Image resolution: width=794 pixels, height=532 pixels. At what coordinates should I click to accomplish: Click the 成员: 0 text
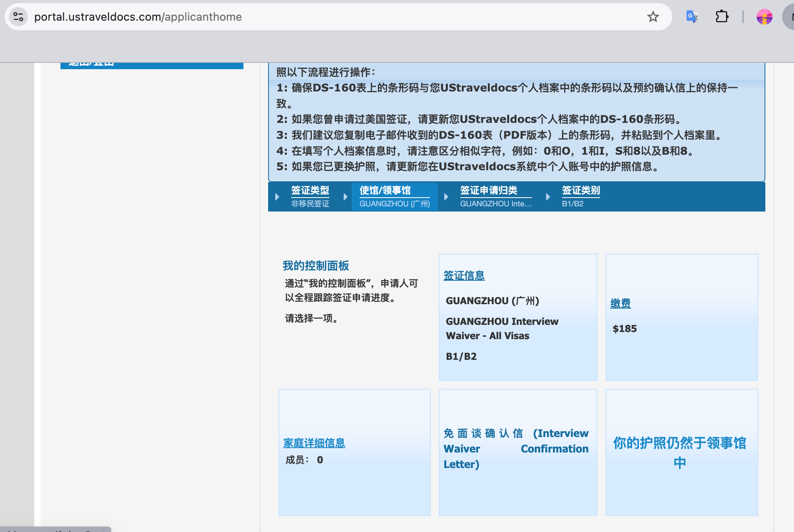(304, 460)
